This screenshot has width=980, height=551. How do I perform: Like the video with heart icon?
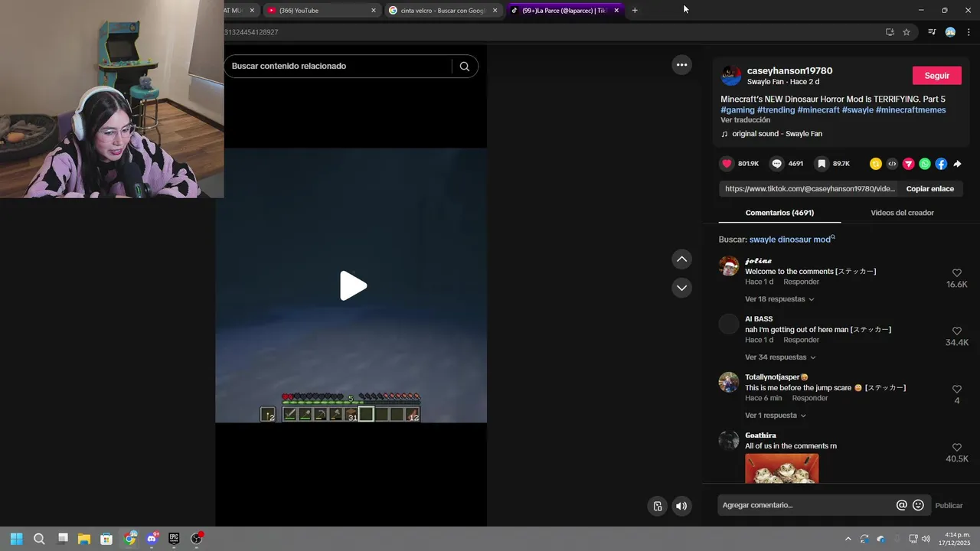(x=727, y=164)
